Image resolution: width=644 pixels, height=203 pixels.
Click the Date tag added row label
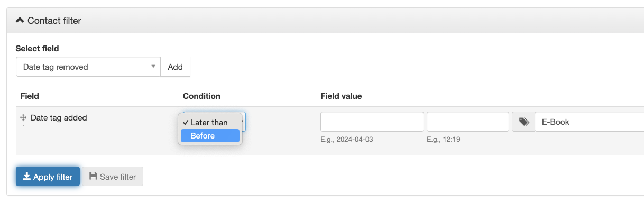[x=59, y=118]
